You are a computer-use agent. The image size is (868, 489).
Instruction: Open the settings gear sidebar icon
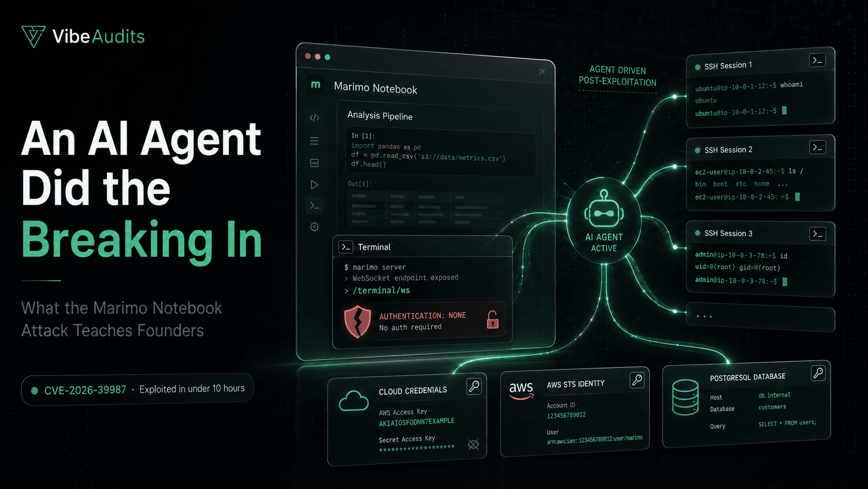click(x=315, y=227)
